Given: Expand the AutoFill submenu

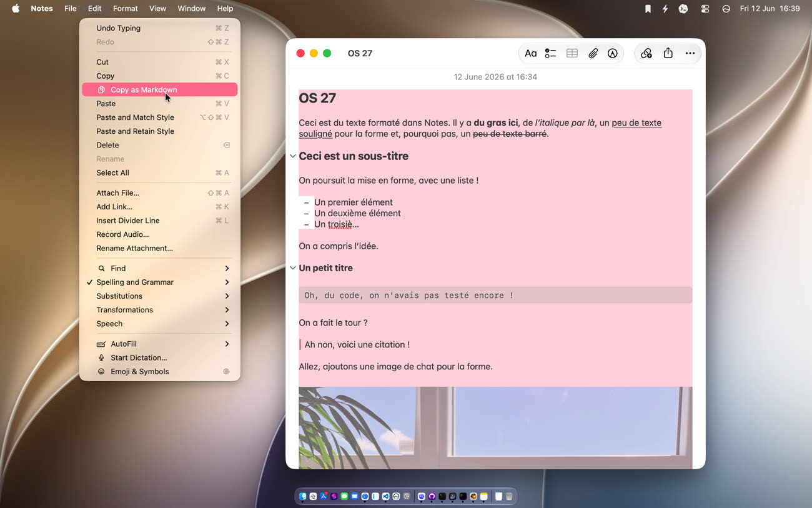Looking at the screenshot, I should 160,344.
